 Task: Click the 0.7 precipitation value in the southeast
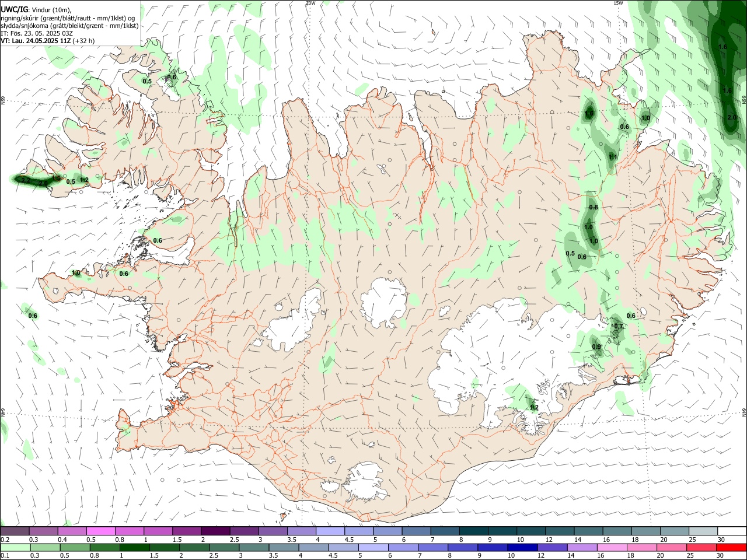pyautogui.click(x=619, y=327)
